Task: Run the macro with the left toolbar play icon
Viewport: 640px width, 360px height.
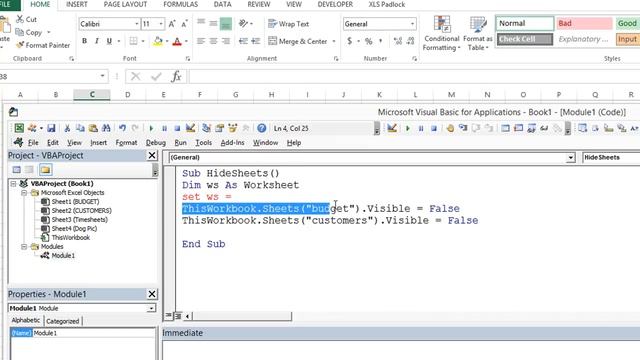Action: [151, 128]
